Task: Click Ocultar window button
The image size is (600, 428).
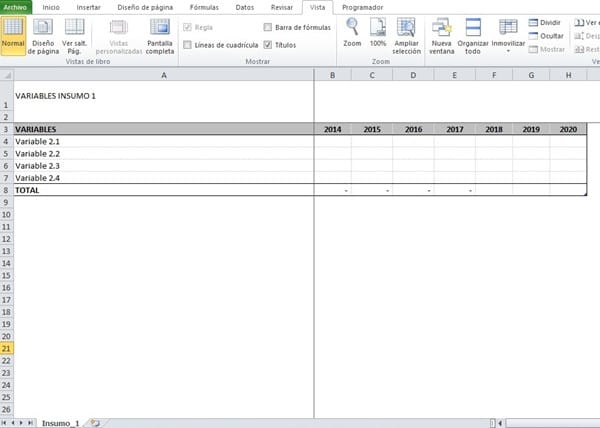Action: 546,36
